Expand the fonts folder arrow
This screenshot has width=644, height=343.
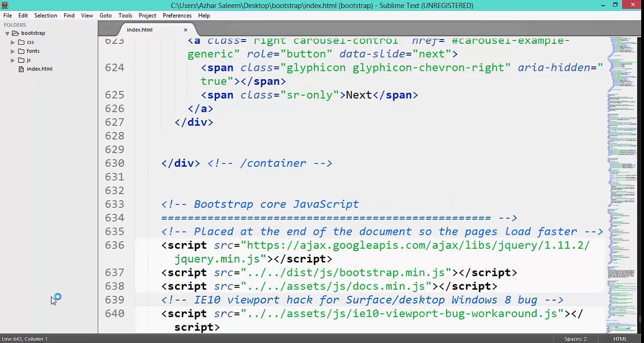coord(13,51)
